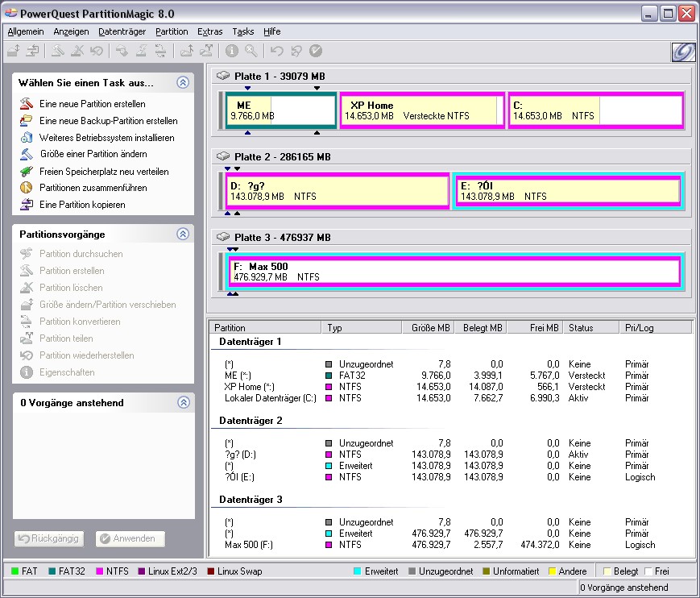Click the Platte 1 disk drive icon
The image size is (700, 598).
click(x=223, y=76)
